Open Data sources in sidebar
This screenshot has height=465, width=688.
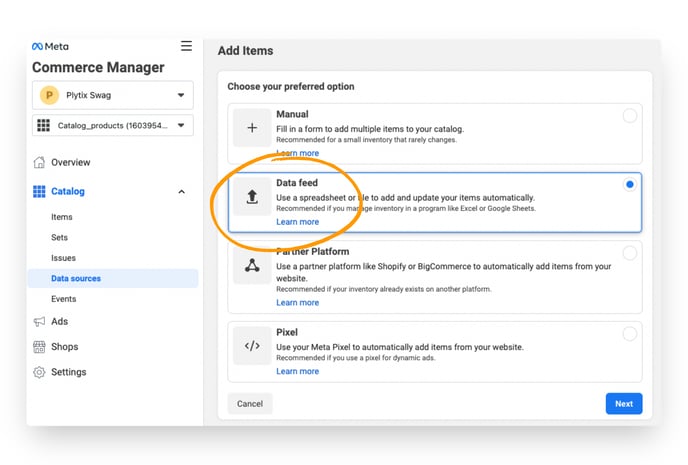pos(113,279)
